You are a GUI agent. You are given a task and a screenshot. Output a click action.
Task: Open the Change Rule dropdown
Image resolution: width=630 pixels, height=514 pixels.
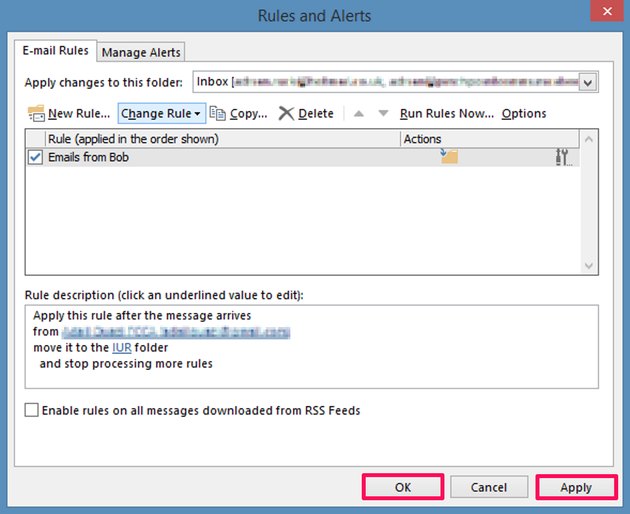point(162,113)
